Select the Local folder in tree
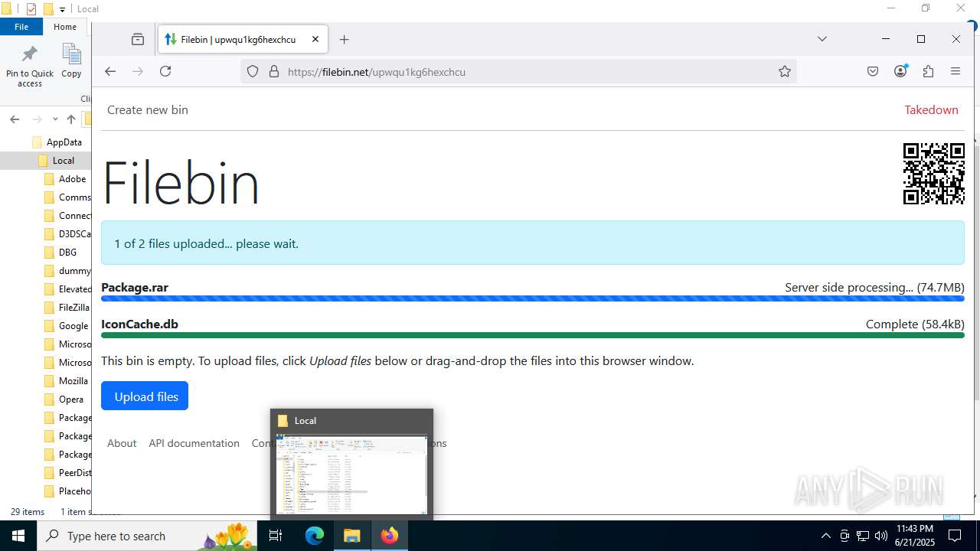Image resolution: width=980 pixels, height=551 pixels. (x=63, y=160)
